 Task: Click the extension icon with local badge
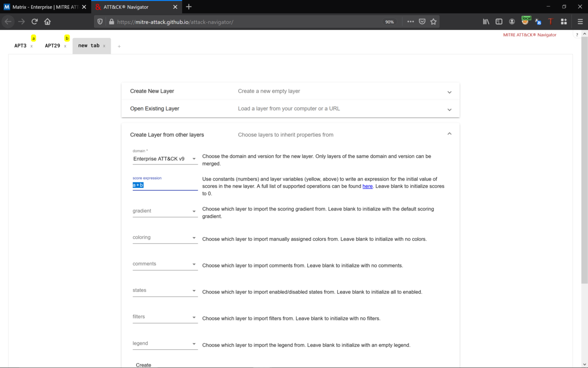point(526,21)
